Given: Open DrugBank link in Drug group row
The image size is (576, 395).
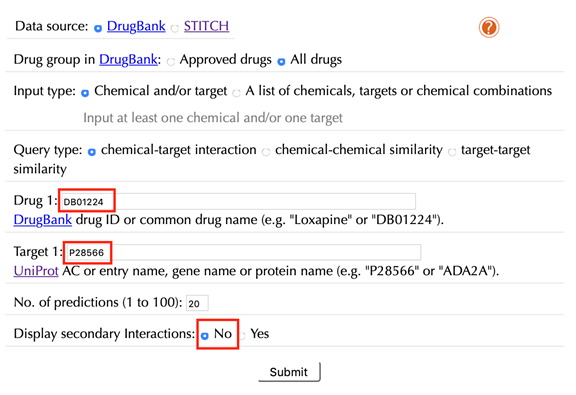Looking at the screenshot, I should pyautogui.click(x=128, y=60).
